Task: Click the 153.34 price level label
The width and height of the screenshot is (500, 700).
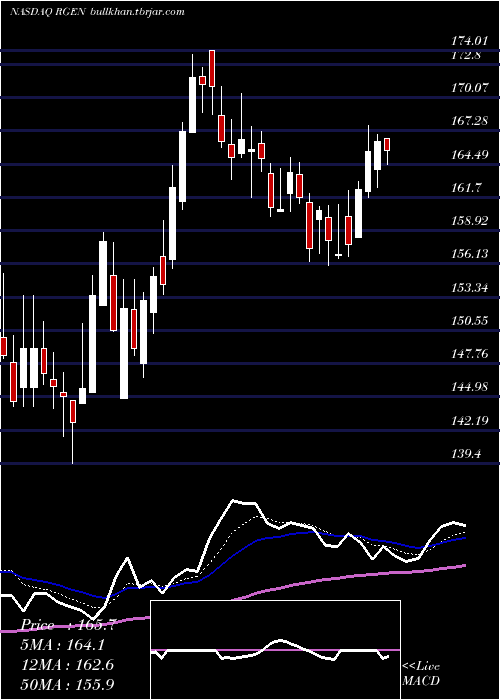Action: (x=469, y=288)
